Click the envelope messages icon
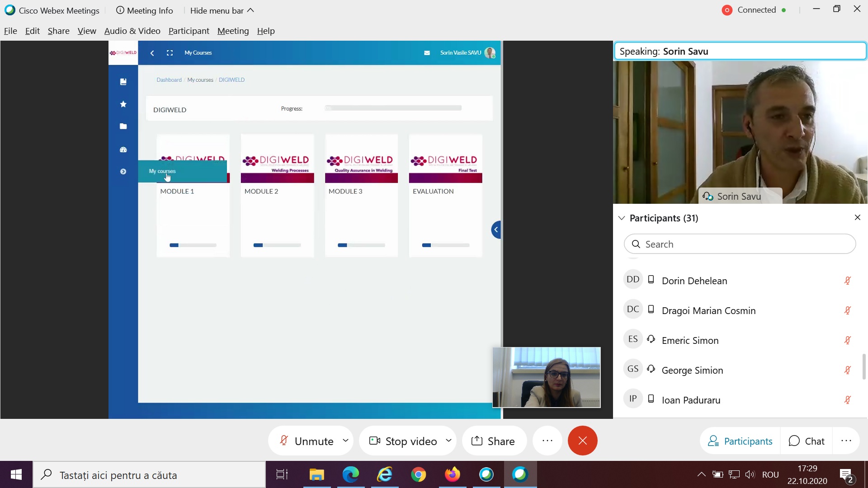The width and height of the screenshot is (868, 488). click(x=427, y=53)
